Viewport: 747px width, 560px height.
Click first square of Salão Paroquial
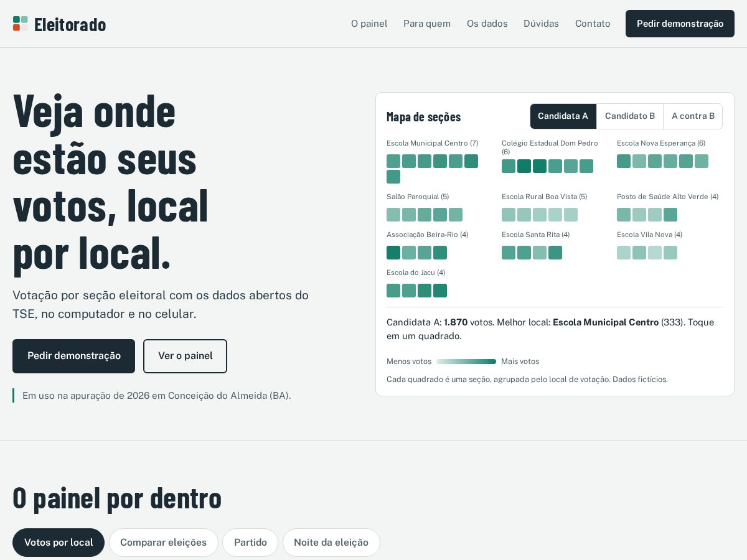(x=393, y=215)
